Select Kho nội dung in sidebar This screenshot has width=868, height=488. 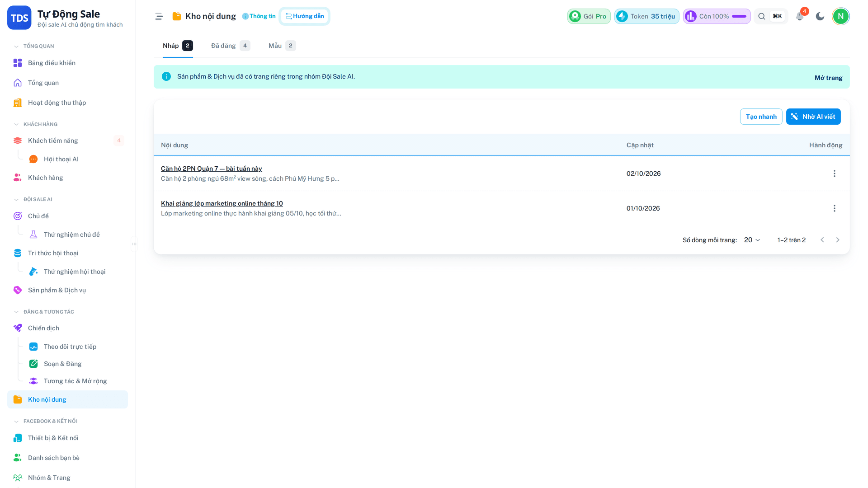[67, 399]
